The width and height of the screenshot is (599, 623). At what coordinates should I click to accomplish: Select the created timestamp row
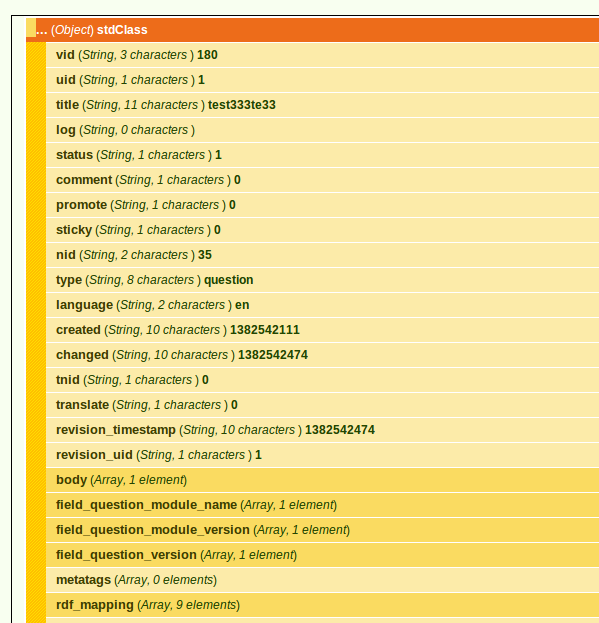click(323, 330)
